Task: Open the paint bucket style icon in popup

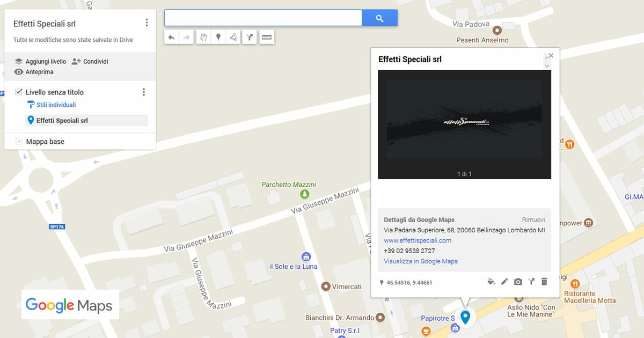Action: 491,282
